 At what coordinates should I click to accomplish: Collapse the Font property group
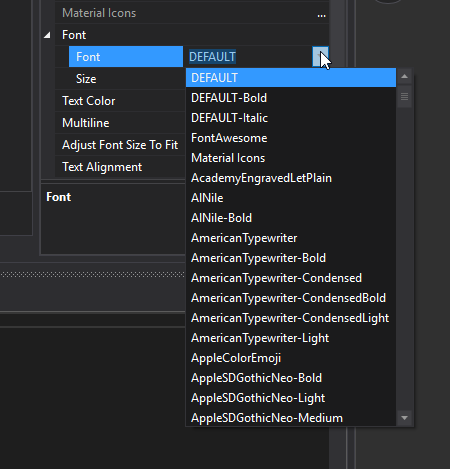click(47, 35)
